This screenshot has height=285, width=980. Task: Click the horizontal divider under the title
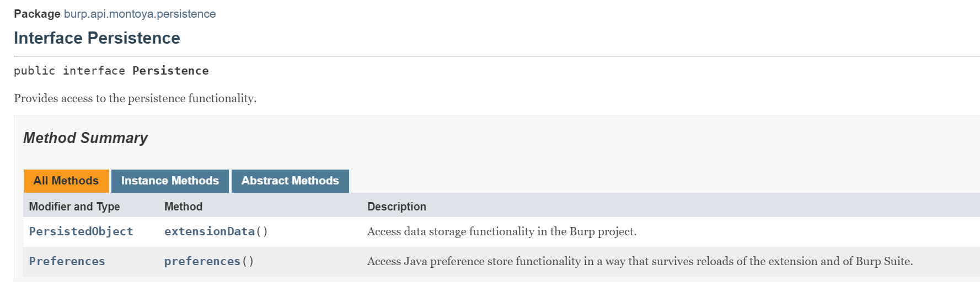tap(496, 56)
